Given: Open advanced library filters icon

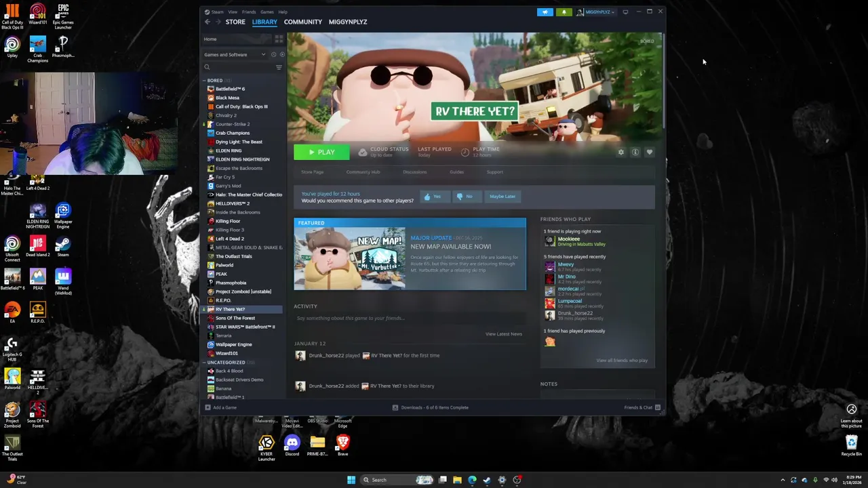Looking at the screenshot, I should click(x=279, y=67).
